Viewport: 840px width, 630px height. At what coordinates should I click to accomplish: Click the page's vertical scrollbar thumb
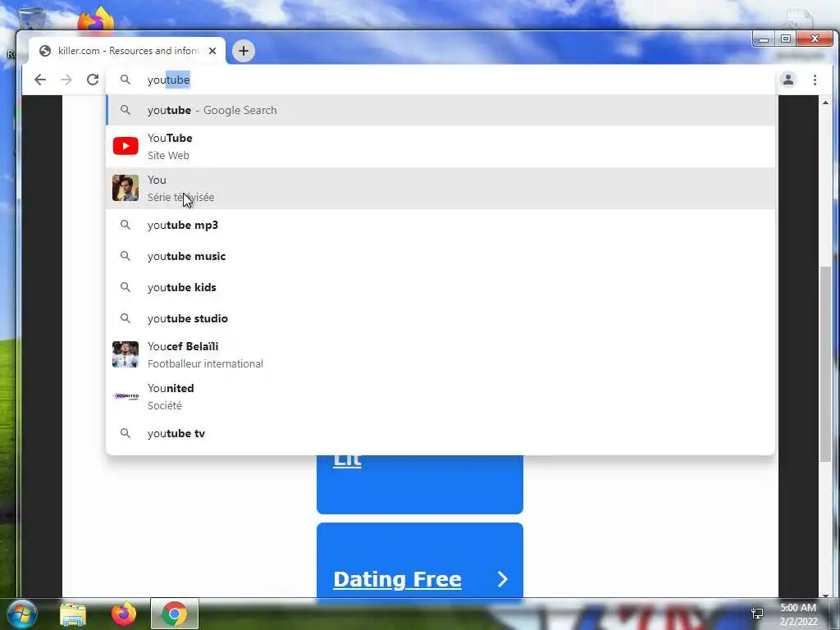[x=825, y=363]
